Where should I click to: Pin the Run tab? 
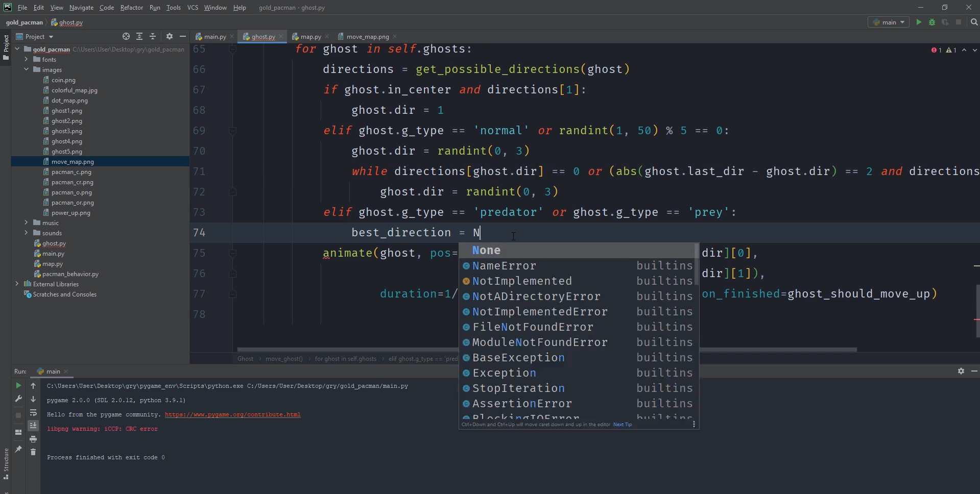click(x=18, y=449)
